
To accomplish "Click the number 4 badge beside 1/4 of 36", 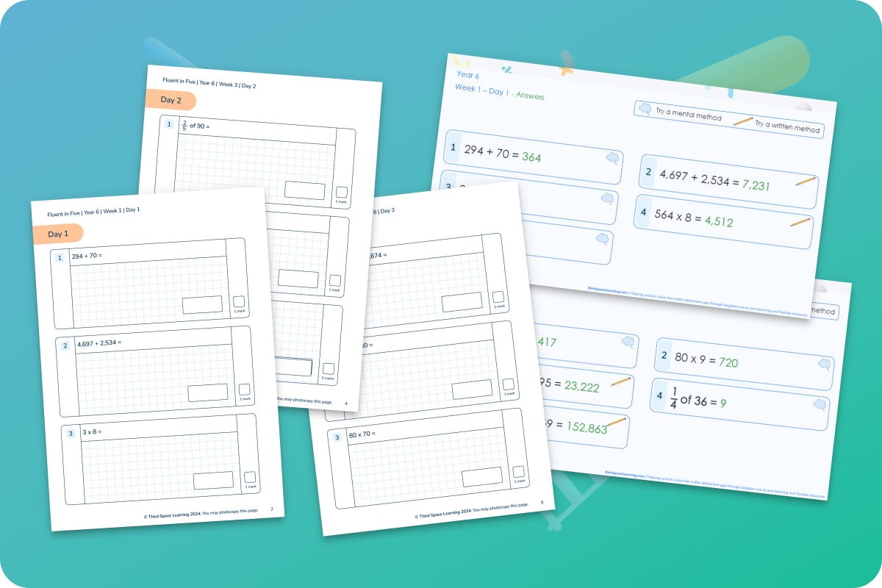I will 659,397.
